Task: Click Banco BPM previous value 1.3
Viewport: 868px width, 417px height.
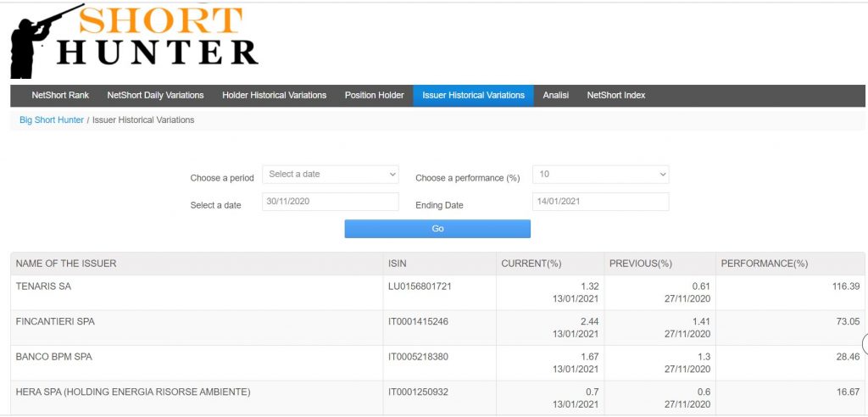Action: [704, 357]
